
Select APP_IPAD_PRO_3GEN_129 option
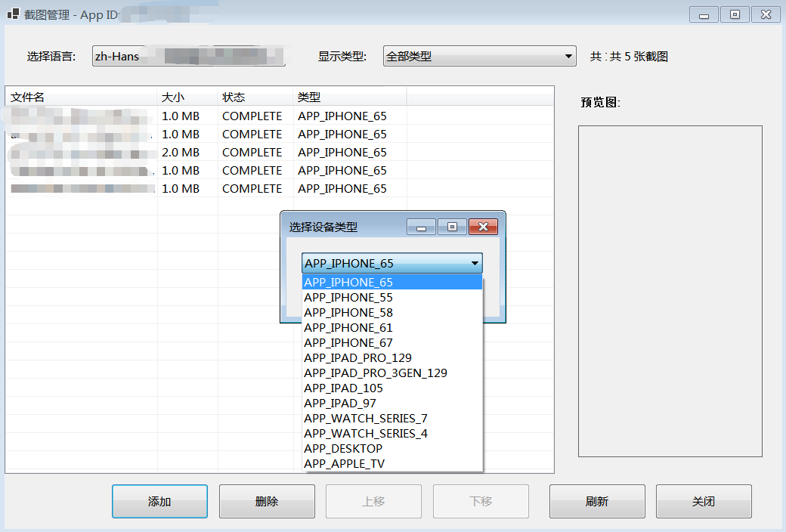(376, 373)
